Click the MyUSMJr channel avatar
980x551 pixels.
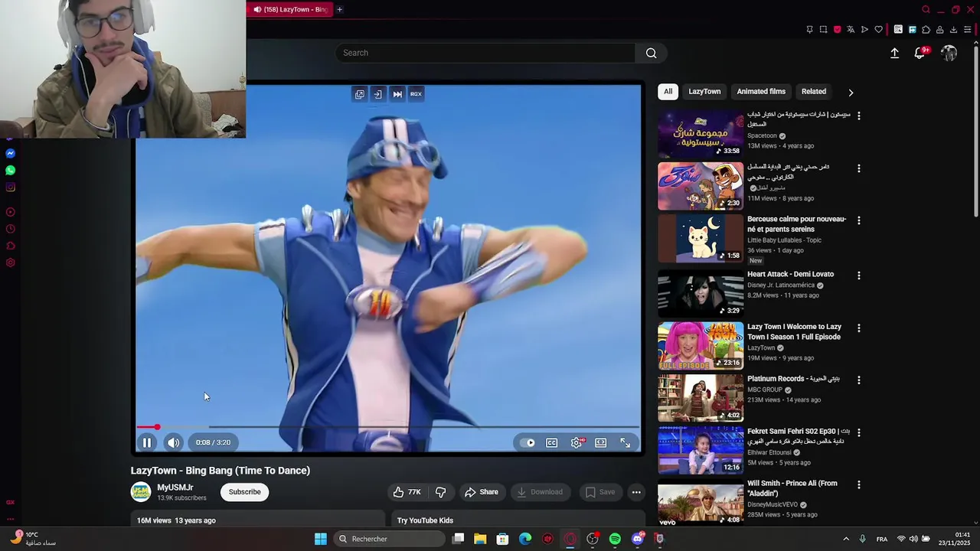pyautogui.click(x=141, y=492)
